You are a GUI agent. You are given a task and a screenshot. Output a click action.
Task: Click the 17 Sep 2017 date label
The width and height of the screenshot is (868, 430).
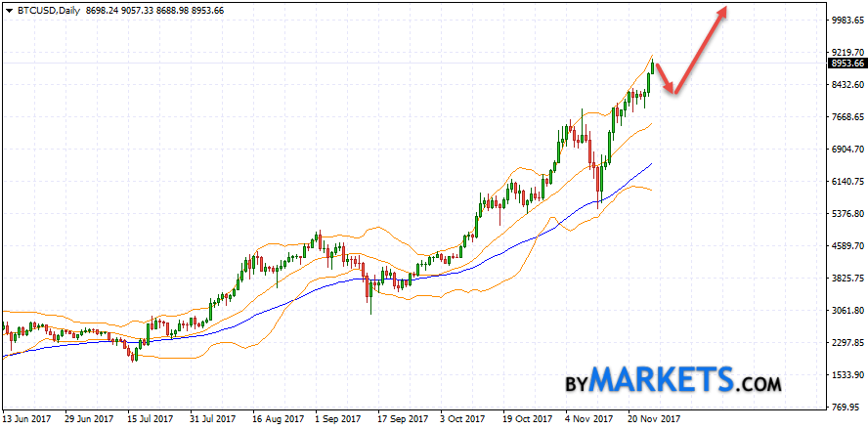402,419
